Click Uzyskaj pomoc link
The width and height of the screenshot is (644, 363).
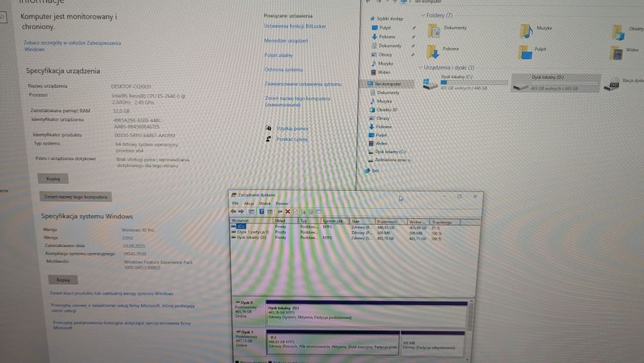click(x=292, y=128)
